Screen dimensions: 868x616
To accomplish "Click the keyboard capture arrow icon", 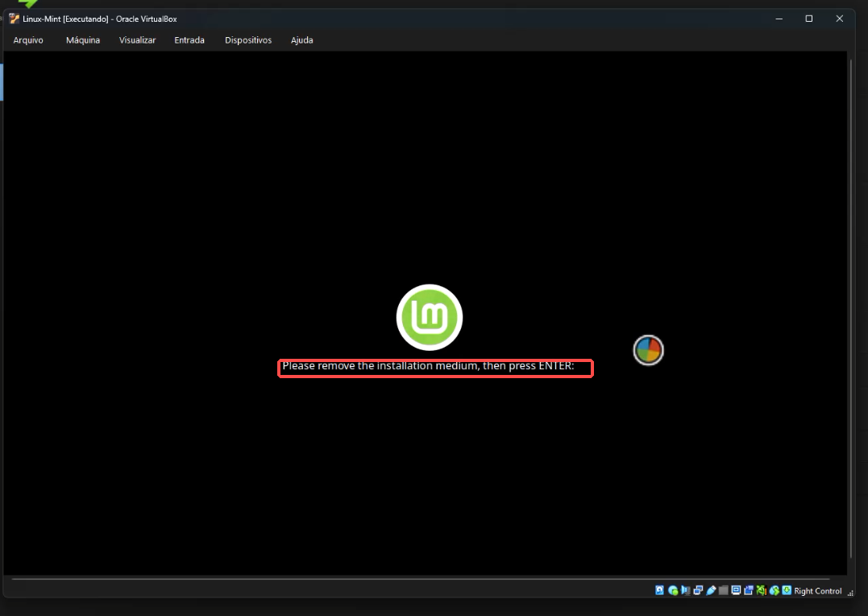I will pyautogui.click(x=787, y=590).
